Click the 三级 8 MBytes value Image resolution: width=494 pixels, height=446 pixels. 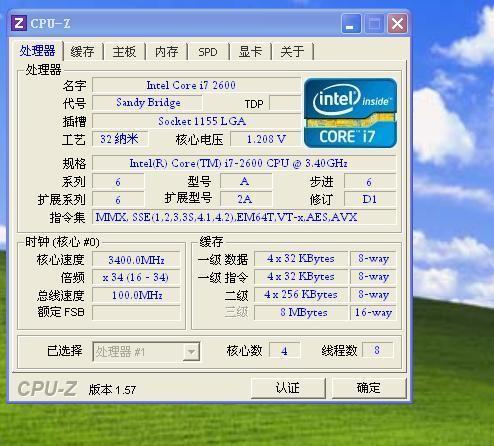[301, 313]
